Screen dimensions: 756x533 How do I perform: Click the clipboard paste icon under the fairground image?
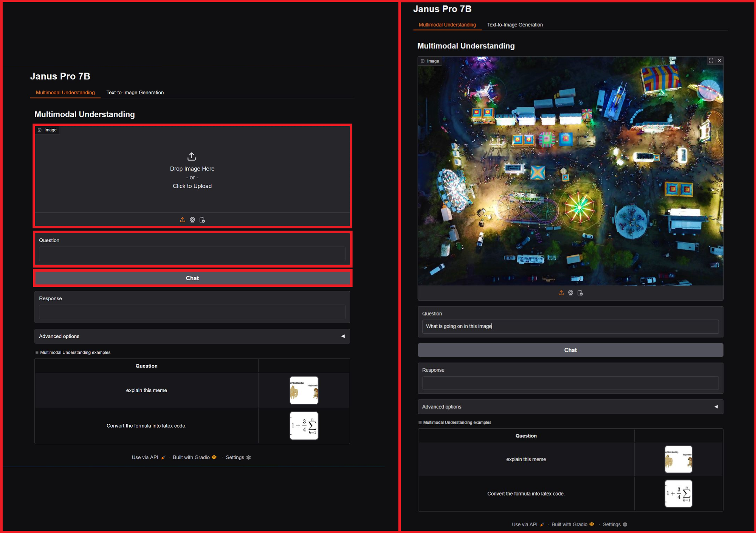pyautogui.click(x=580, y=293)
